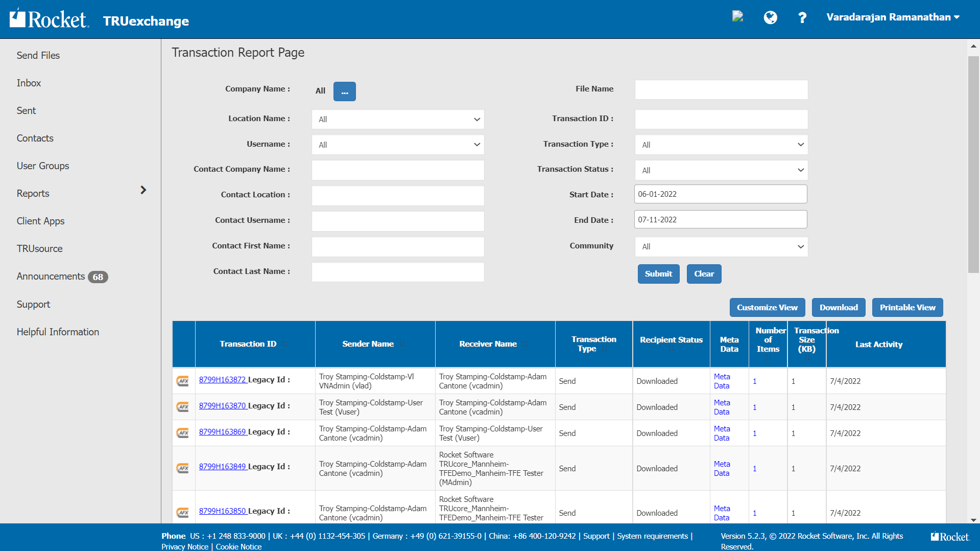980x551 pixels.
Task: Expand the Reports submenu arrow
Action: pyautogui.click(x=144, y=190)
